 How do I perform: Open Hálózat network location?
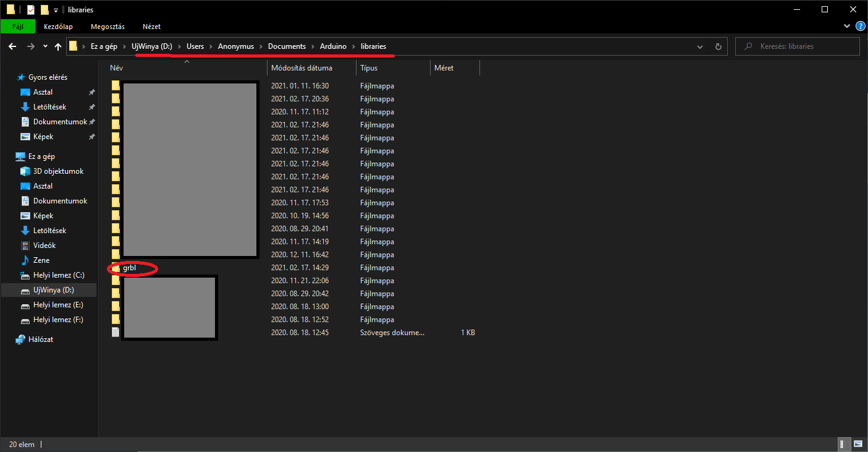click(40, 339)
